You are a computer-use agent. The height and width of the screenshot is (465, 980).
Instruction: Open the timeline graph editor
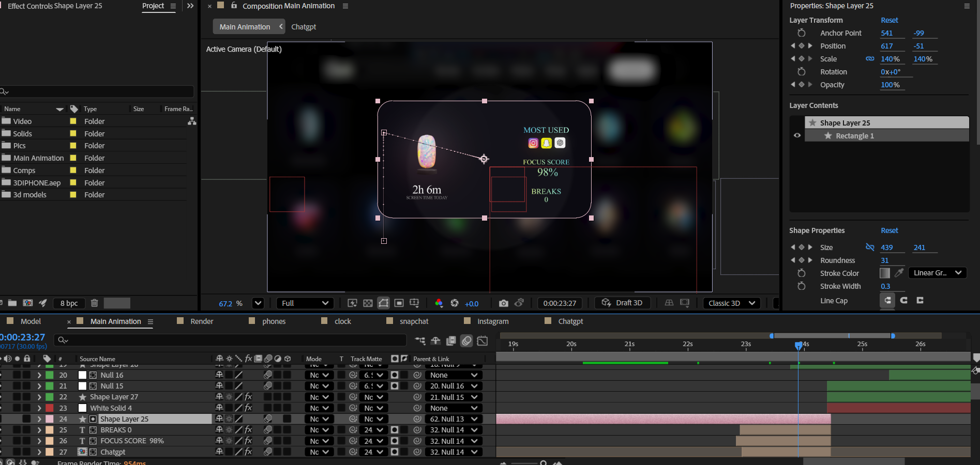pos(483,340)
